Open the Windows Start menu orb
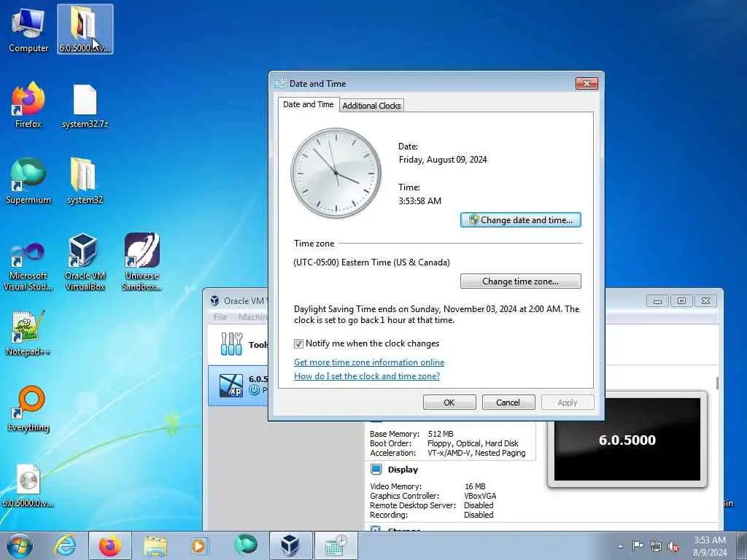The width and height of the screenshot is (747, 560). 20,545
